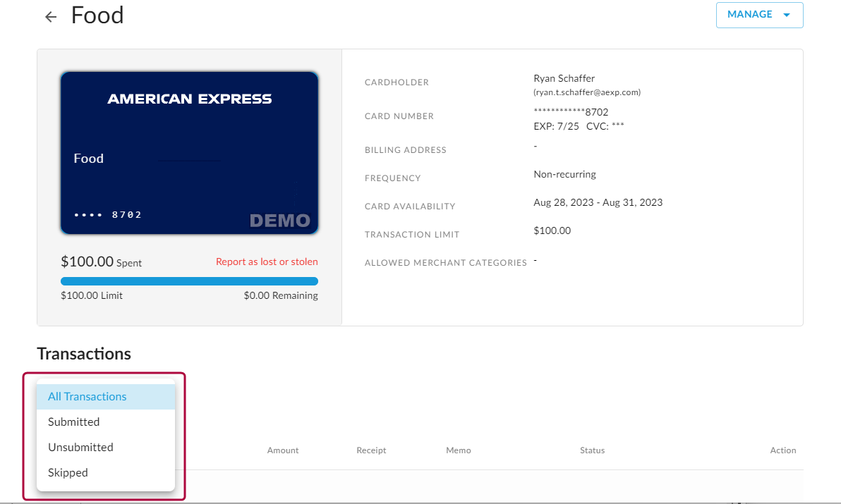Open the MANAGE dropdown menu
The image size is (841, 504).
point(759,15)
